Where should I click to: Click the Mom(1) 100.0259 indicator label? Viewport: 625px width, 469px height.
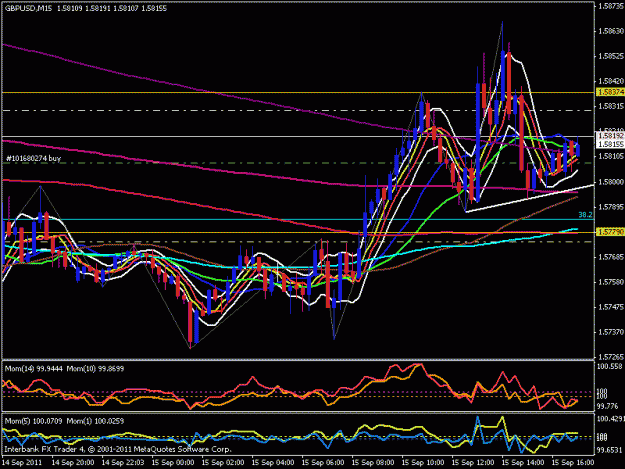tap(95, 421)
